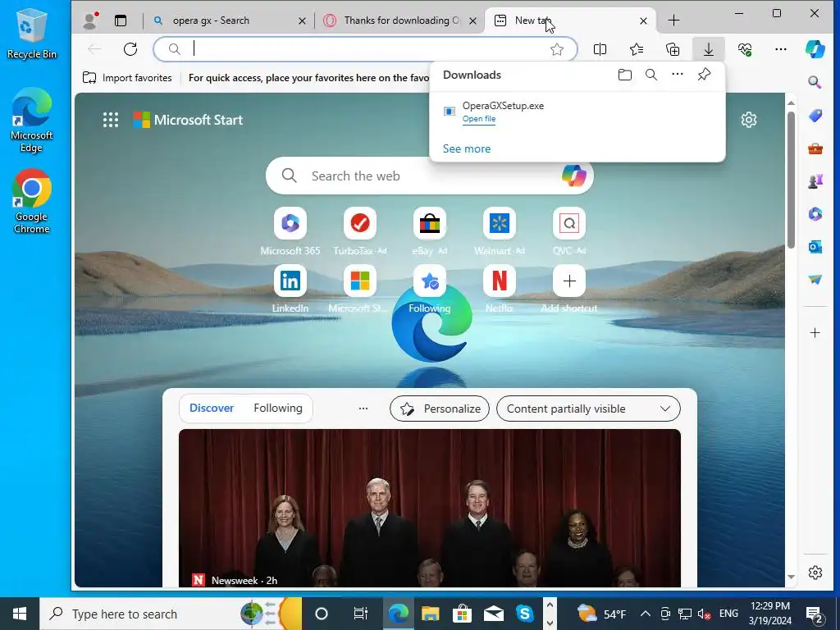Pin the Downloads panel

coord(704,75)
